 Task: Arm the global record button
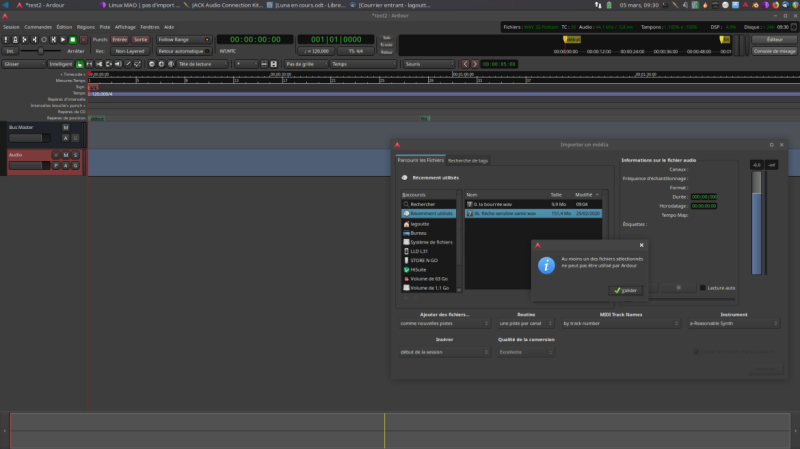point(83,39)
